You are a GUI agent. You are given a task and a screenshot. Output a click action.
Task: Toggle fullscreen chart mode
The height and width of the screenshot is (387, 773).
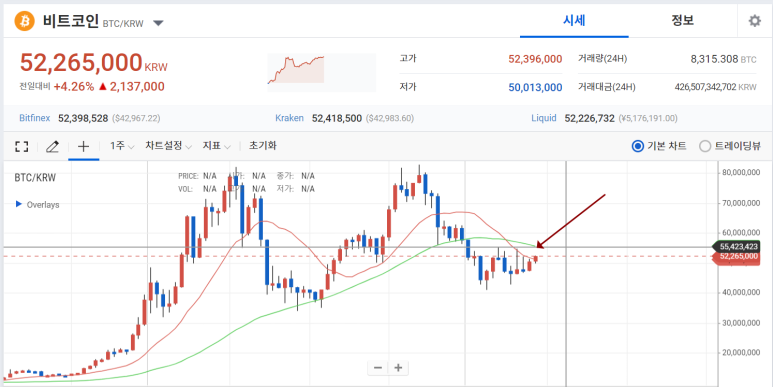tap(21, 146)
